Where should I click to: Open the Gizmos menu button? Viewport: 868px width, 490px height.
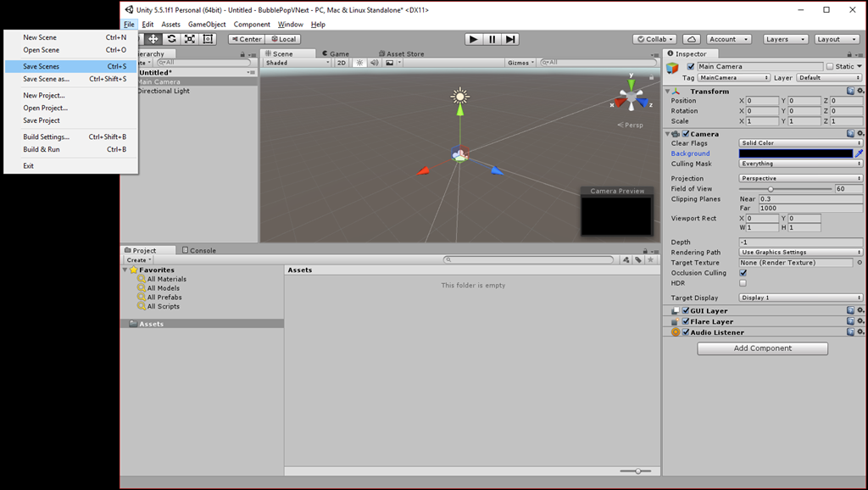[x=521, y=63]
